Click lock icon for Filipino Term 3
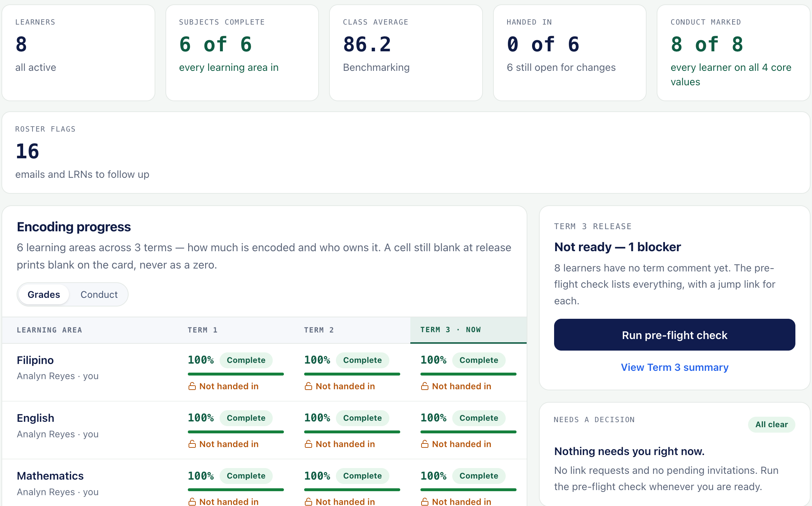 (x=425, y=386)
